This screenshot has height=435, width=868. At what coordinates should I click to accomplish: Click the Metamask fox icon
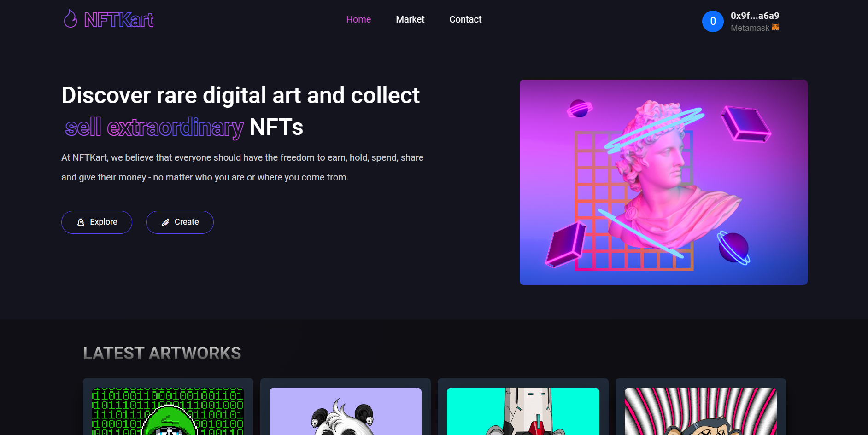pyautogui.click(x=775, y=28)
